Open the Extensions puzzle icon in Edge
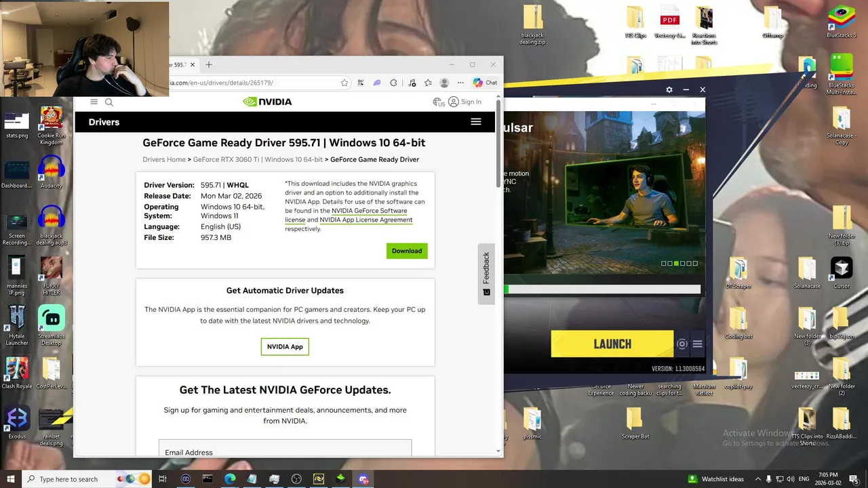 pos(393,83)
